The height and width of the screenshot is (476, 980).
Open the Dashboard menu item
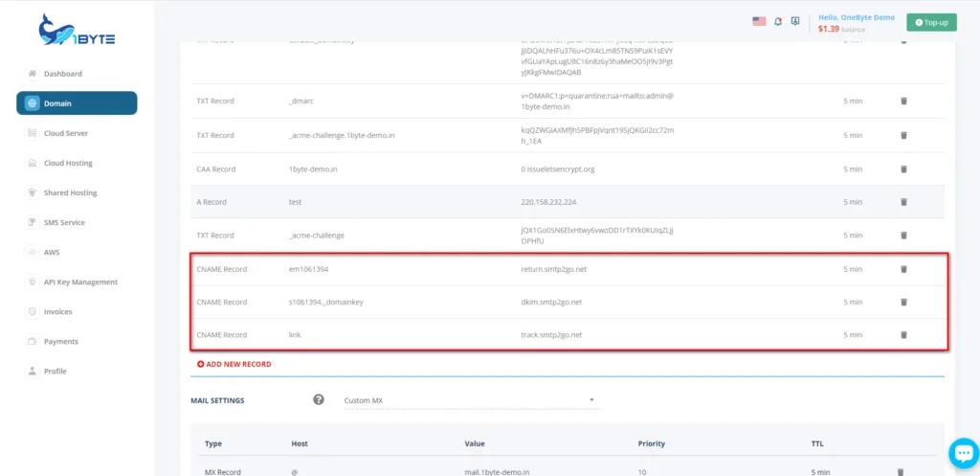(x=63, y=74)
